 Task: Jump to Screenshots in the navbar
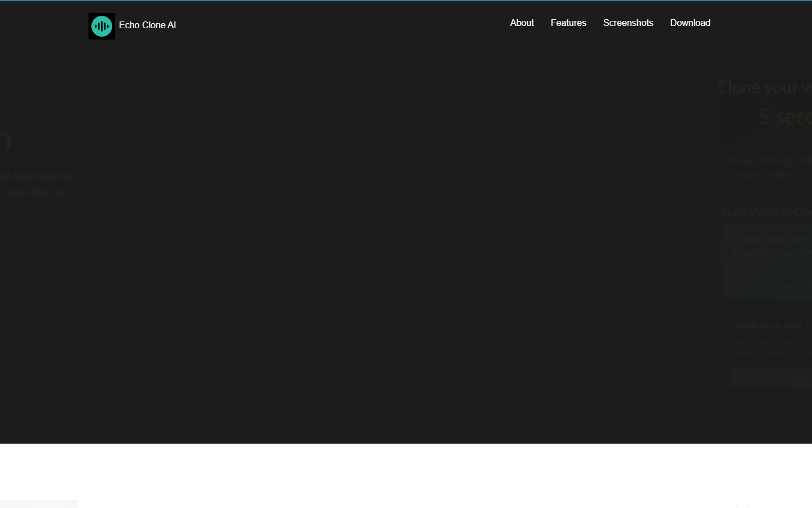[628, 23]
